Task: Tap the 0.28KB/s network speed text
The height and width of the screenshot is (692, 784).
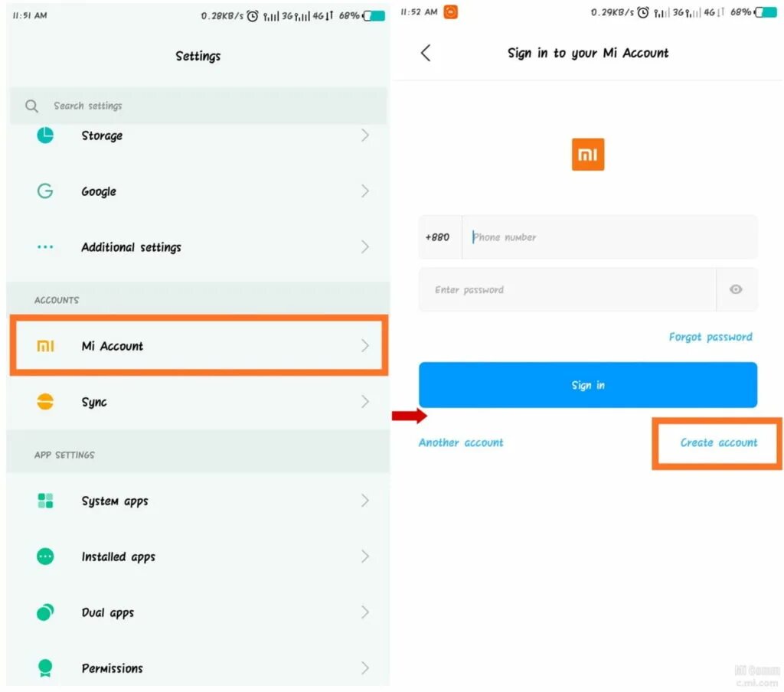Action: pyautogui.click(x=222, y=16)
